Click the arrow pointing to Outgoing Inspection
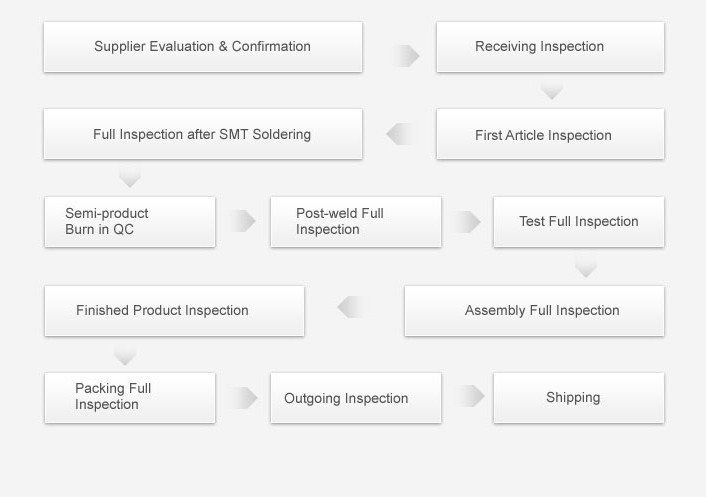706x497 pixels. click(243, 398)
